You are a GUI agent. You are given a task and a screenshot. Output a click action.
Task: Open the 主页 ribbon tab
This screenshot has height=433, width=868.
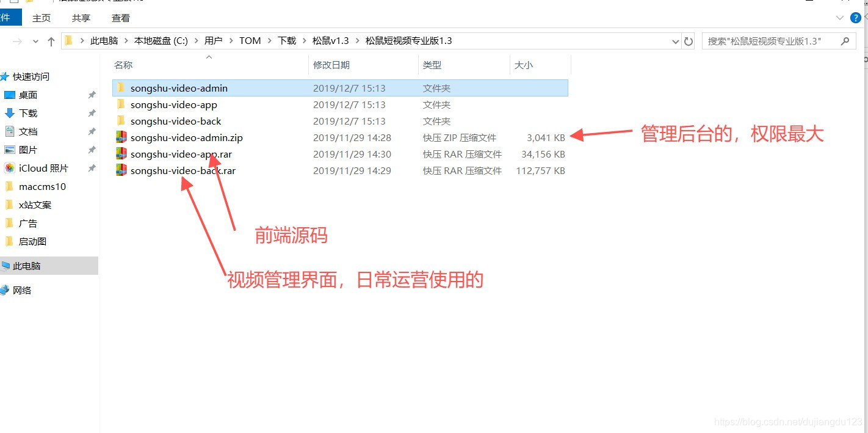(x=42, y=18)
